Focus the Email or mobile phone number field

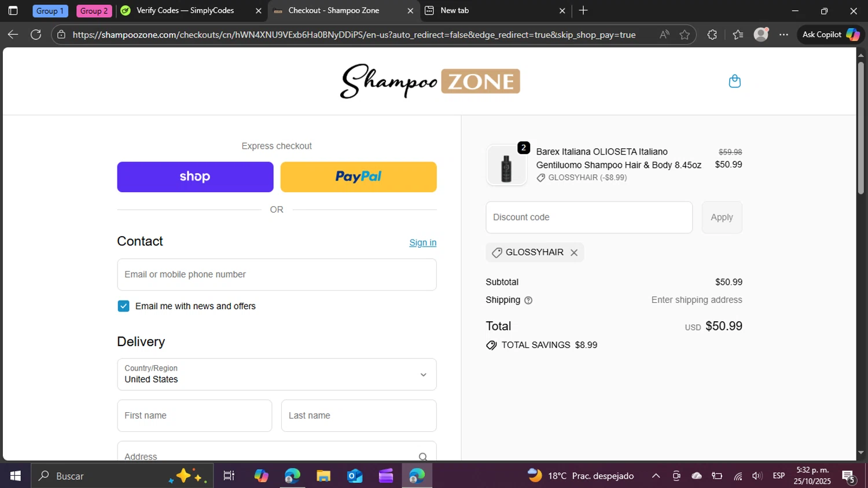click(277, 274)
